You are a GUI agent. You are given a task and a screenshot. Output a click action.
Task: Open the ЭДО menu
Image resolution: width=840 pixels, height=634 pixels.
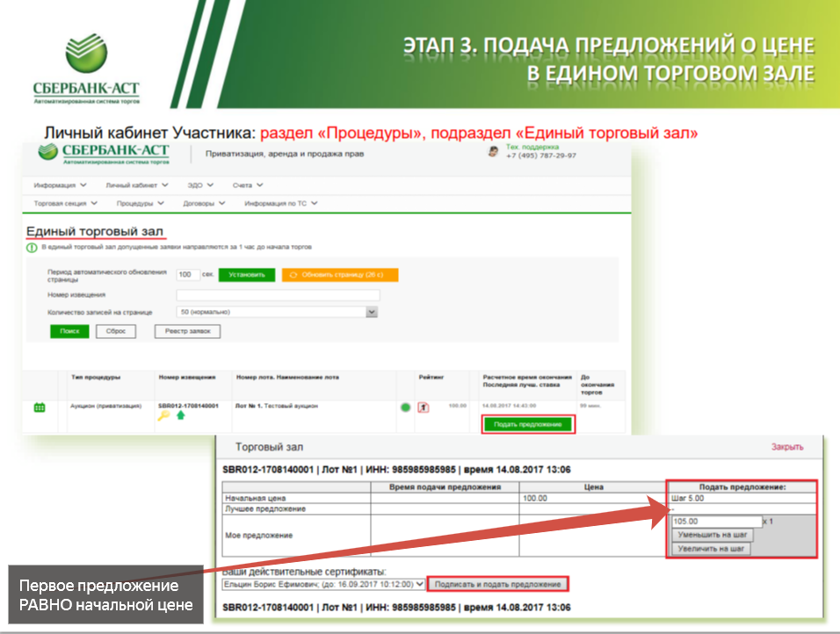click(200, 185)
